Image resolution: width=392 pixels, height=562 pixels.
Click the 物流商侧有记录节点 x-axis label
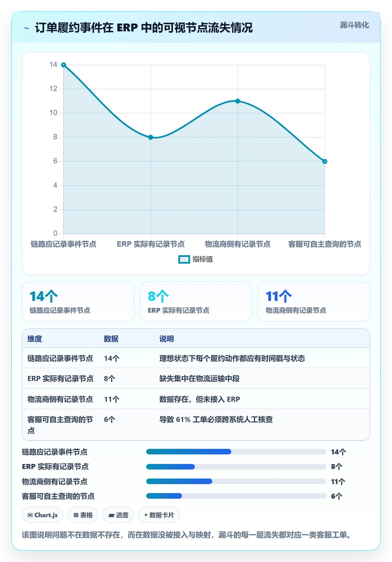pos(238,244)
